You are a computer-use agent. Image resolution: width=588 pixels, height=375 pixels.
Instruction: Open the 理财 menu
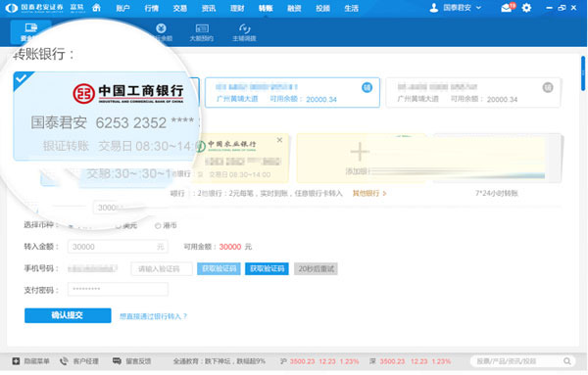click(237, 8)
